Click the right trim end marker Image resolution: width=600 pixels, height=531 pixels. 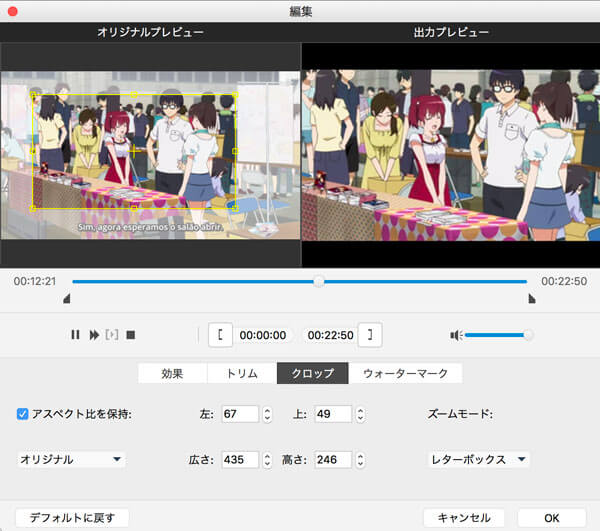pyautogui.click(x=532, y=298)
